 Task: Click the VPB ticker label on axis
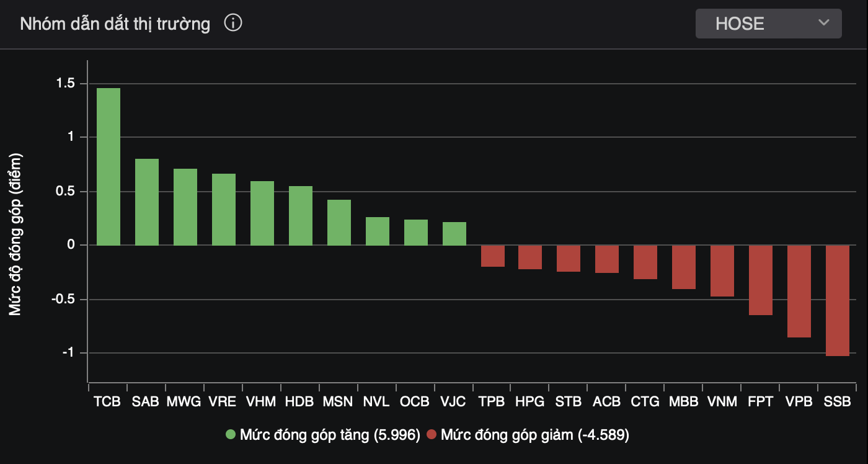799,401
